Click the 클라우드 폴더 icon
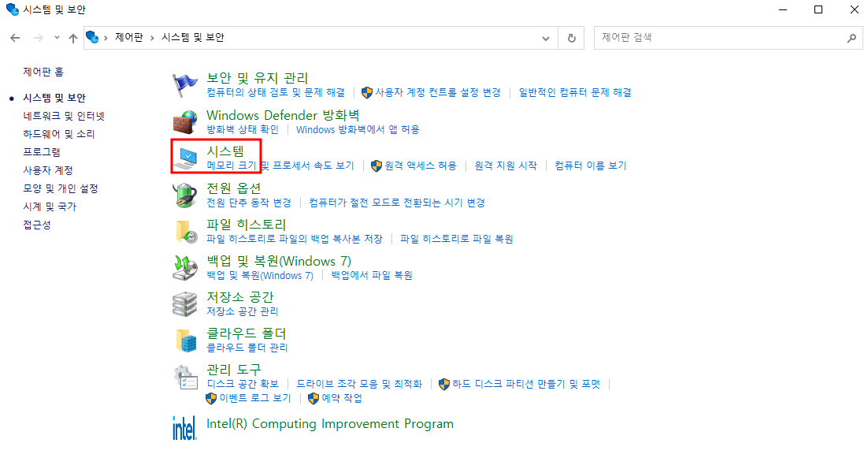This screenshot has width=868, height=469. pyautogui.click(x=186, y=341)
